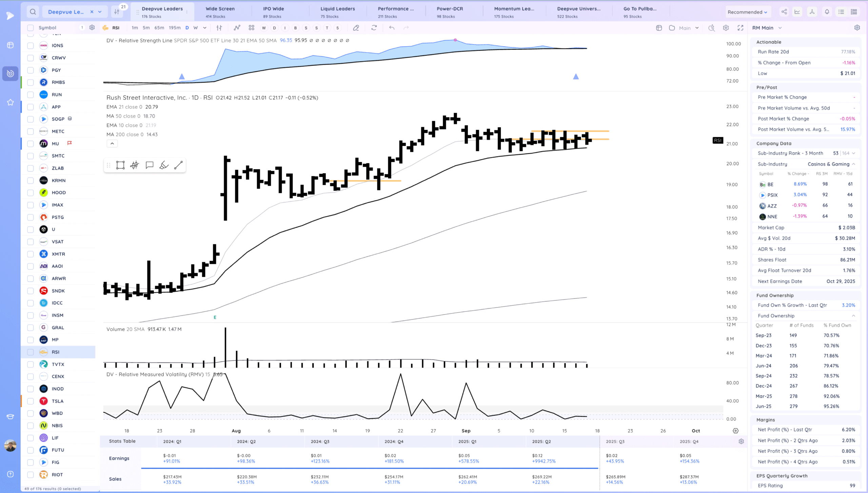The image size is (868, 493).
Task: Open the Recommended dropdown
Action: (x=747, y=12)
